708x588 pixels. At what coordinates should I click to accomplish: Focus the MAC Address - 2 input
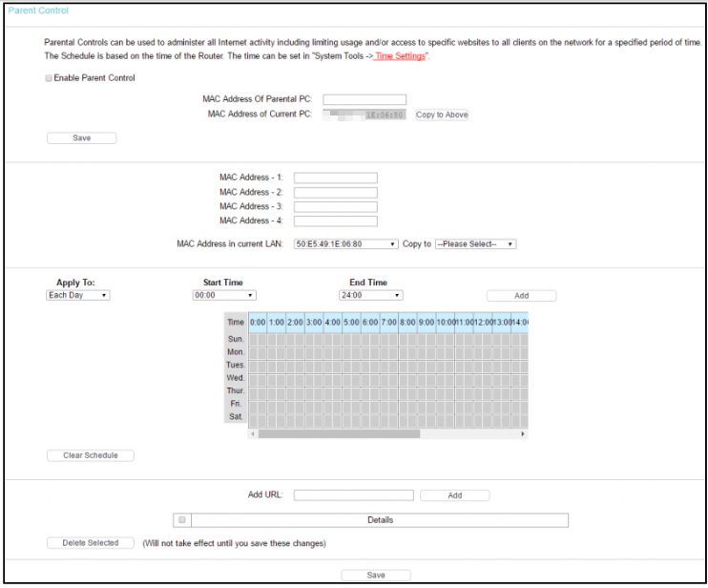336,193
